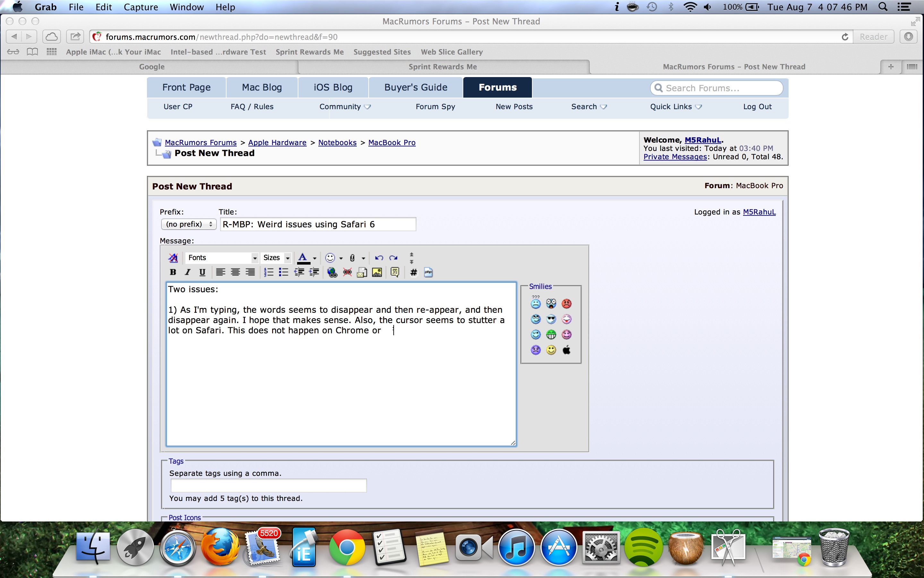Viewport: 924px width, 578px height.
Task: Insert the red angry smiley
Action: pyautogui.click(x=567, y=303)
